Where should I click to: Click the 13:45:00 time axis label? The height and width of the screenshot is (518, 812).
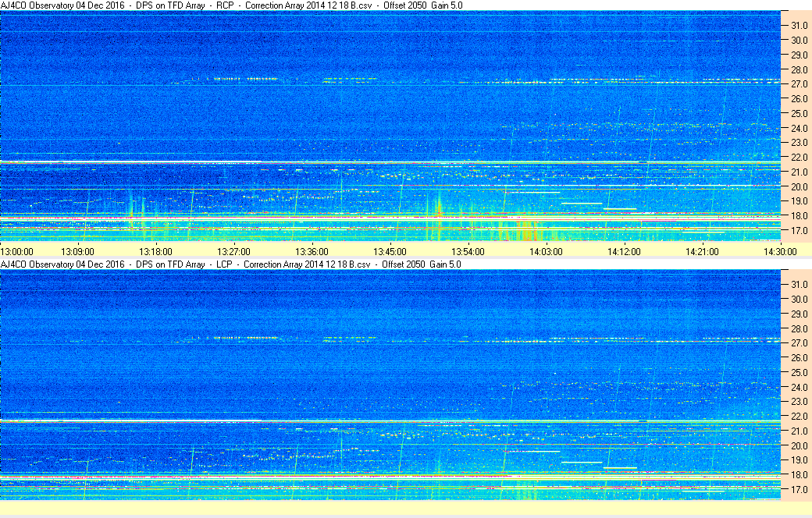(390, 252)
